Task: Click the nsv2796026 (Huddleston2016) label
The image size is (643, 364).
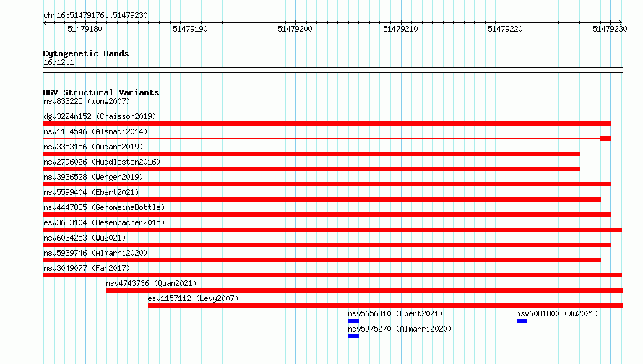Action: [x=102, y=162]
